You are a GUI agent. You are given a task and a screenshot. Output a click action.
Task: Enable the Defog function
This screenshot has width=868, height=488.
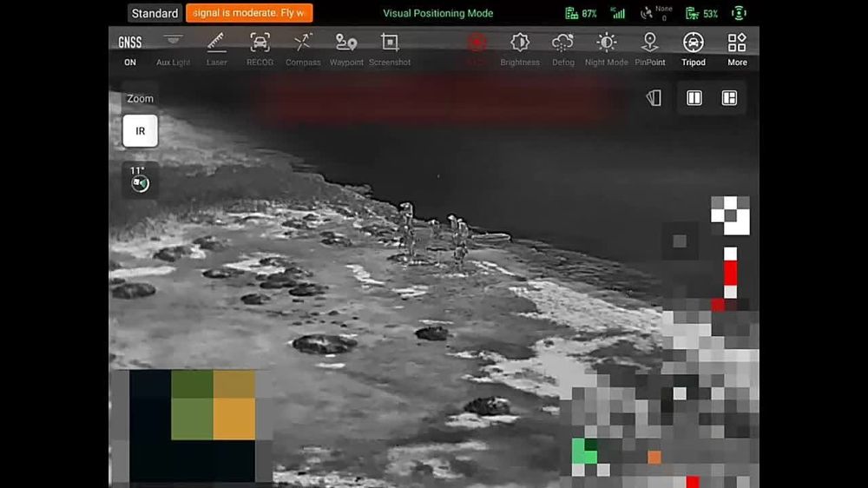562,49
